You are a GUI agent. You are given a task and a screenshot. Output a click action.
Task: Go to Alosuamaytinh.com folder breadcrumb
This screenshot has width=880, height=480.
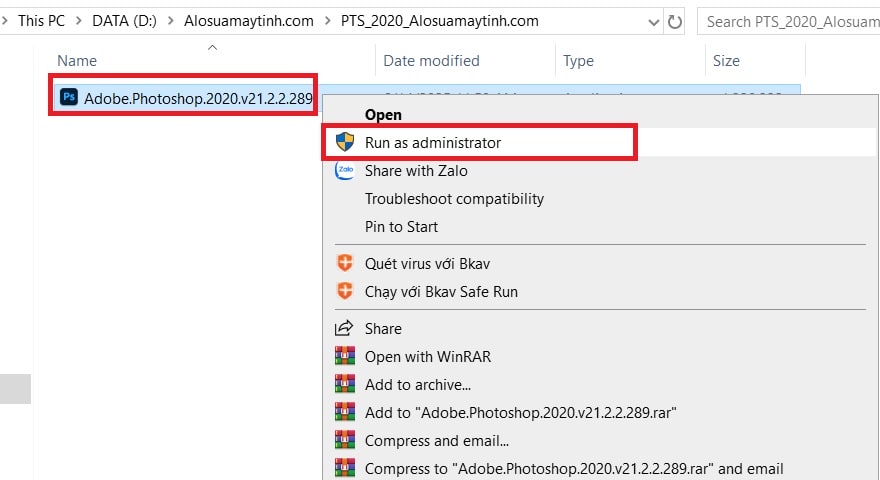[249, 21]
